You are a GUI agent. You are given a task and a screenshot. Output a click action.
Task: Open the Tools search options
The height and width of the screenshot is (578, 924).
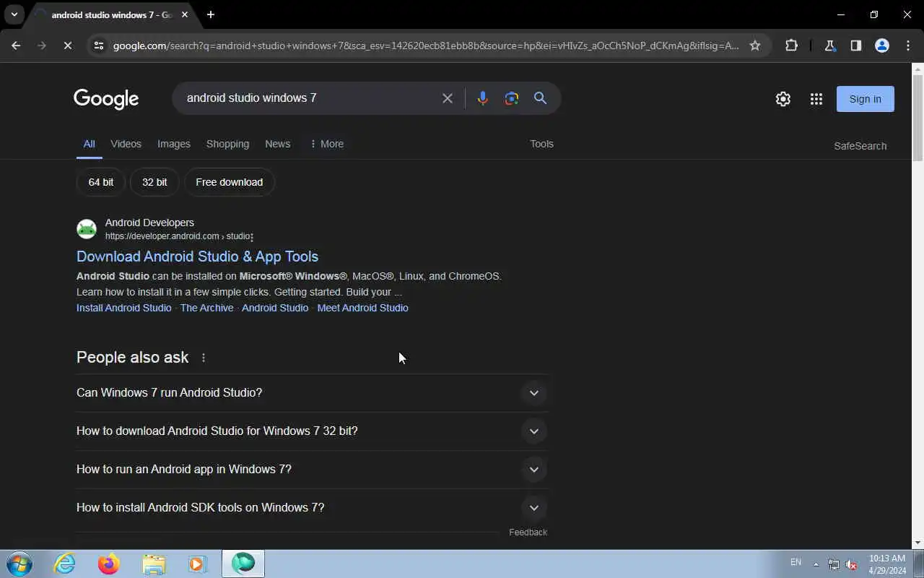[x=541, y=144]
